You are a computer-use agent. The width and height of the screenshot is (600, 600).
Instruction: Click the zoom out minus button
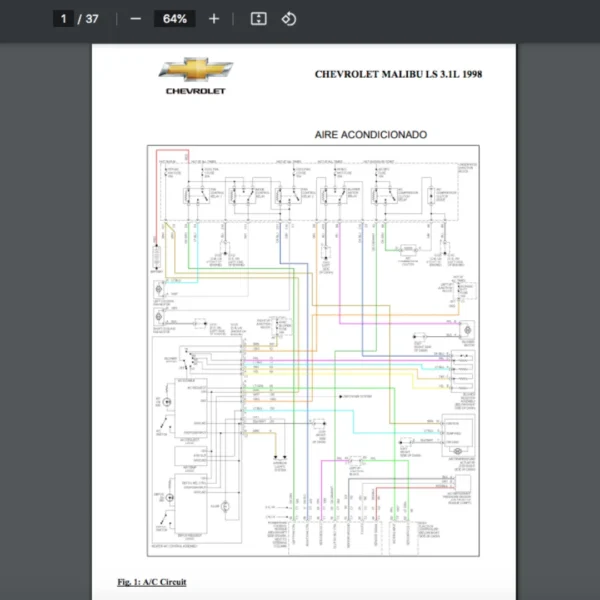136,19
